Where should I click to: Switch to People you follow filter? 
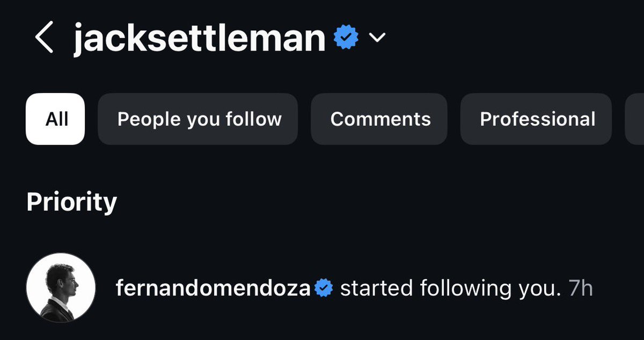tap(197, 119)
